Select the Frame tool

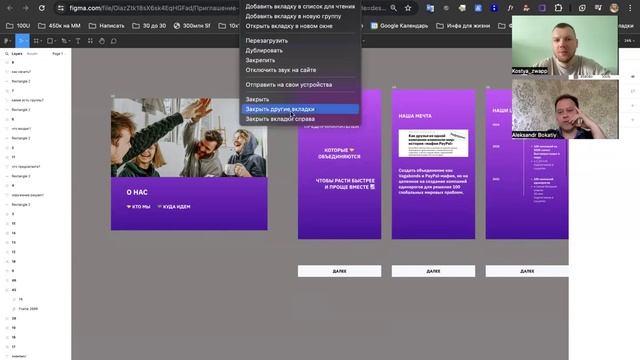coord(36,41)
